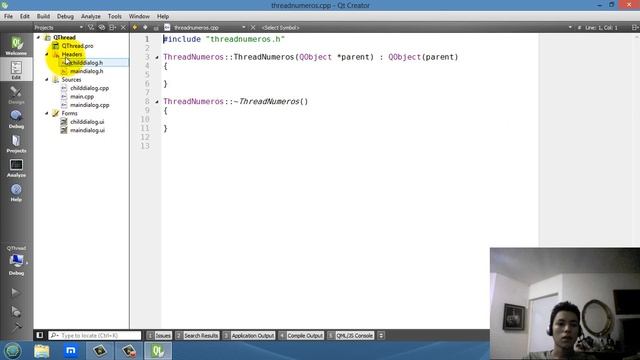
Task: Click the Type to locate field
Action: [x=95, y=335]
